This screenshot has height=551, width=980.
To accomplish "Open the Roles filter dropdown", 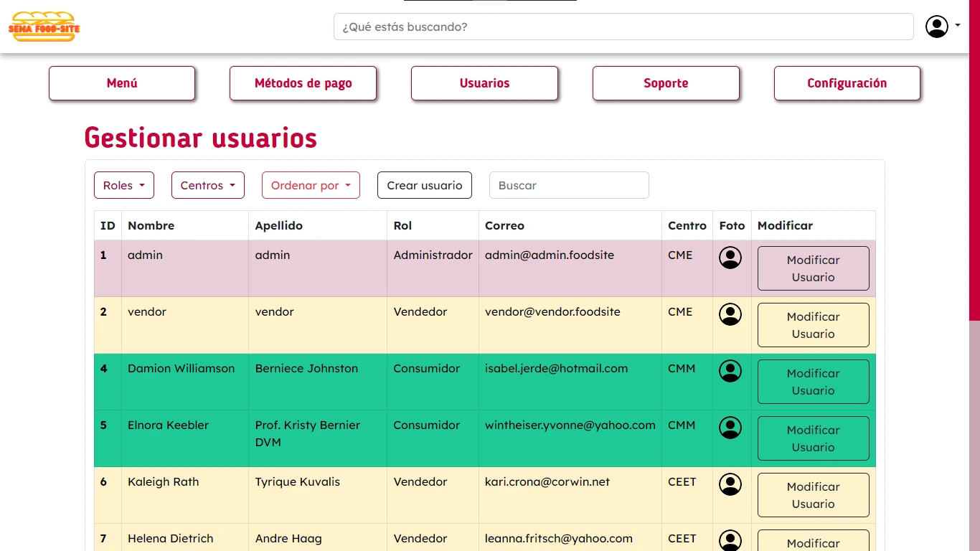I will (124, 185).
